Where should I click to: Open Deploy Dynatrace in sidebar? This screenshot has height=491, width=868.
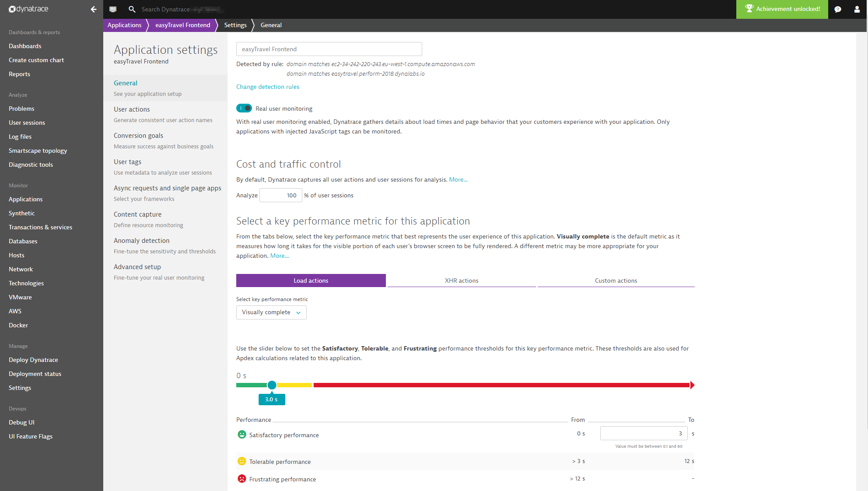(x=33, y=360)
